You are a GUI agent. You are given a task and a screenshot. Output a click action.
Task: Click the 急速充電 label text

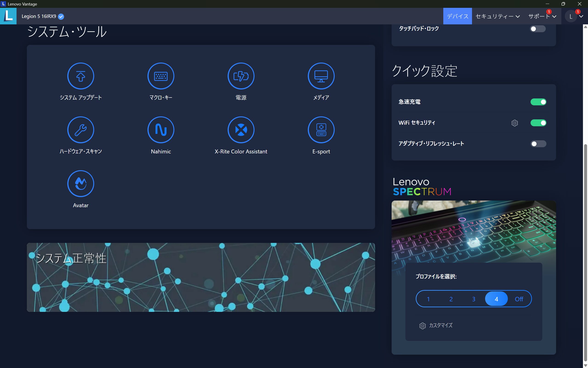click(x=409, y=102)
